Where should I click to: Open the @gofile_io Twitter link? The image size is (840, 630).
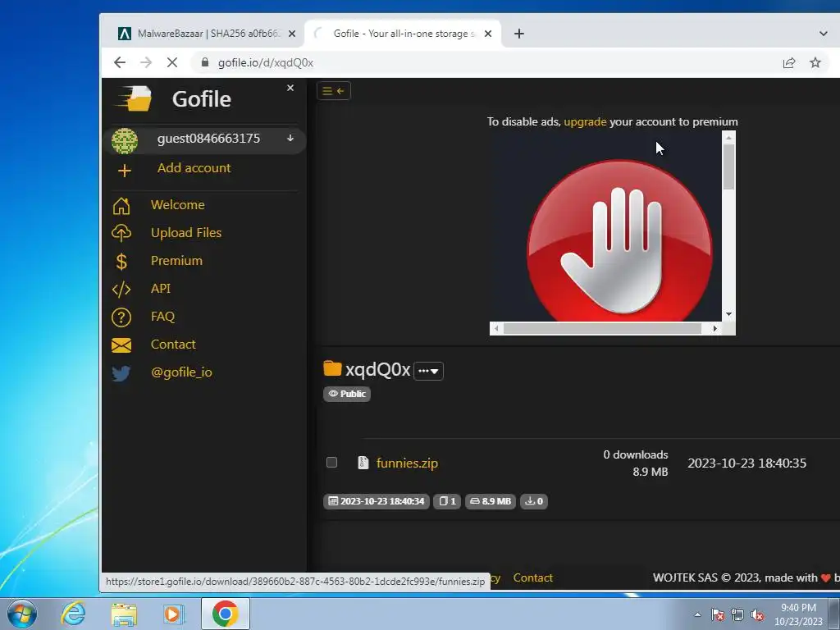[x=181, y=372]
